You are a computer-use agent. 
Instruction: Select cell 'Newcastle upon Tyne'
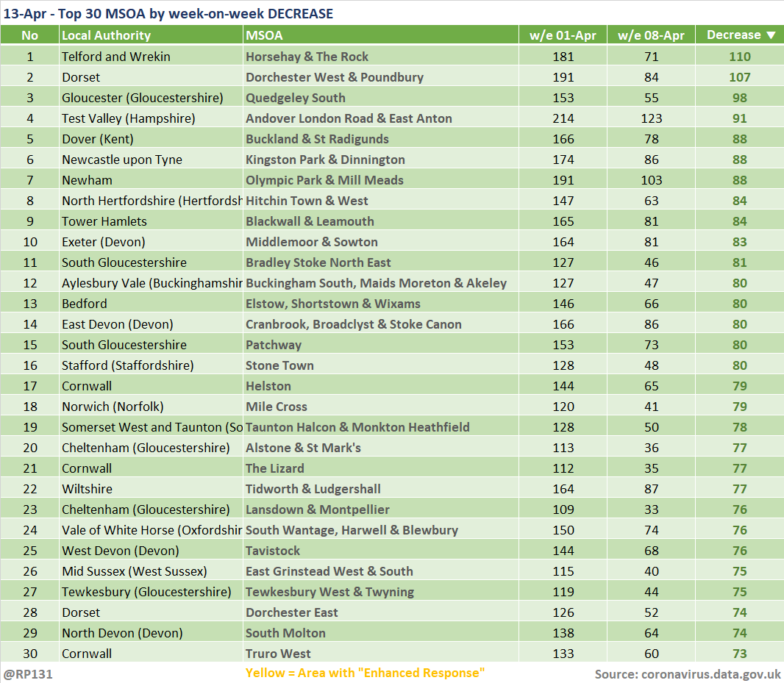pyautogui.click(x=151, y=160)
